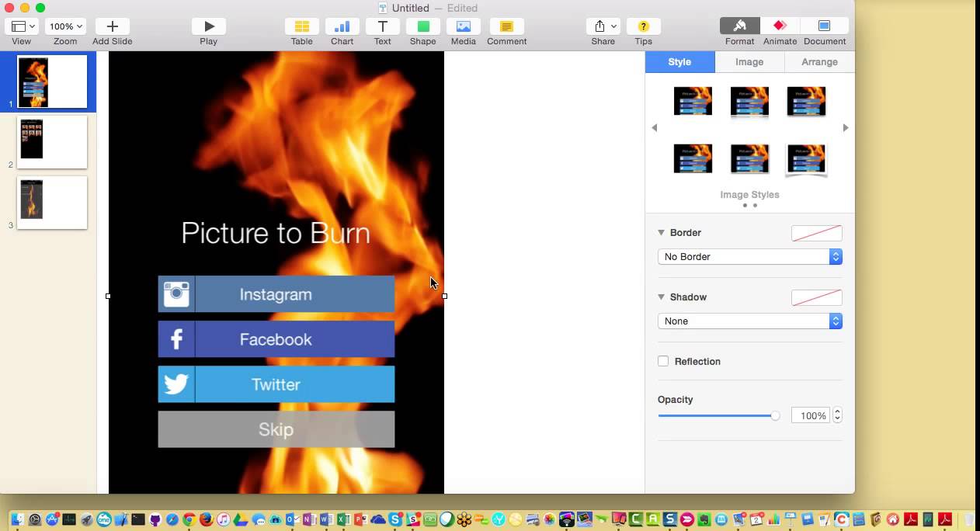Screen dimensions: 980x531
Task: Show the Tips overlay
Action: (644, 26)
